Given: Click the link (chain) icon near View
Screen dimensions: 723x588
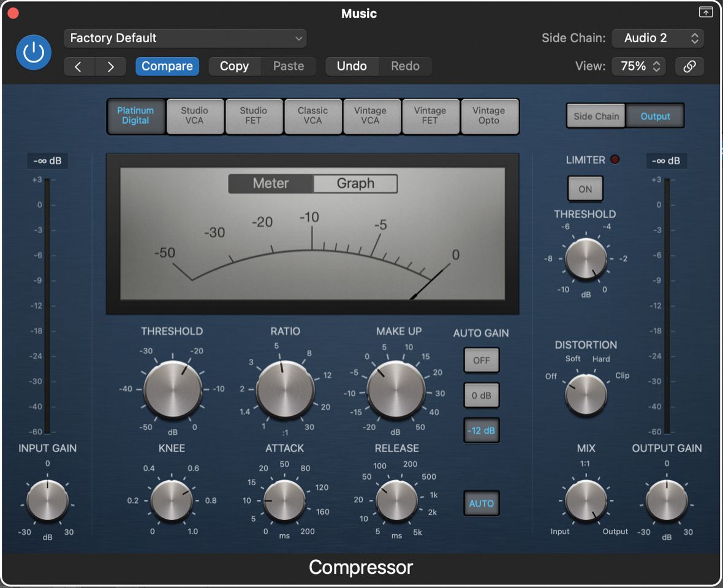Looking at the screenshot, I should tap(689, 66).
